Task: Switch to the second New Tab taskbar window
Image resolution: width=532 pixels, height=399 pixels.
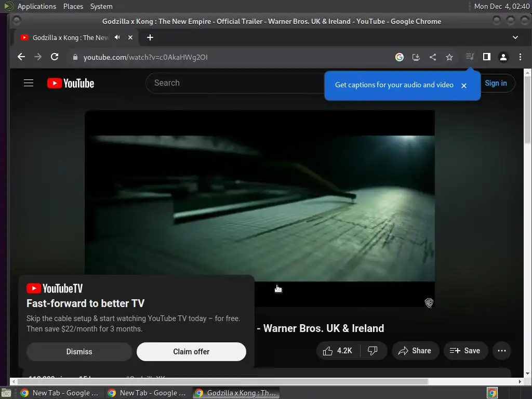Action: point(148,393)
